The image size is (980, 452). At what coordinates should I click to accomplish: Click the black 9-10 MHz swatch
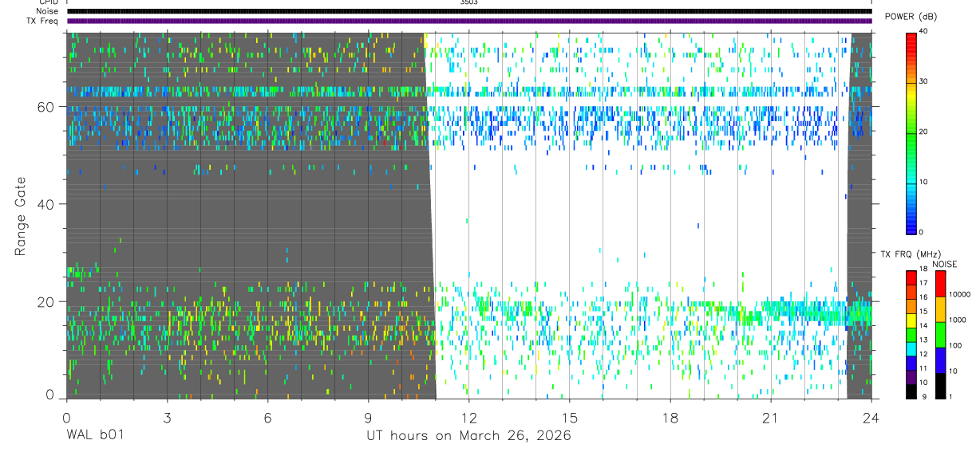[911, 391]
